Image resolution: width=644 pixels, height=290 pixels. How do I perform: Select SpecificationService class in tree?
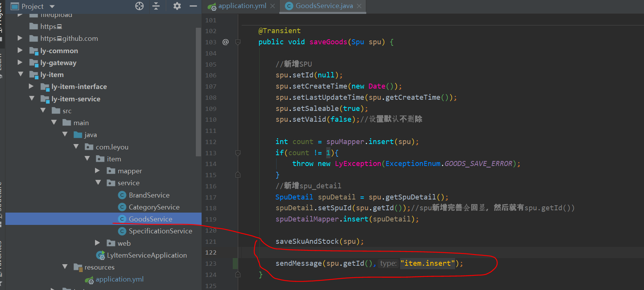160,231
